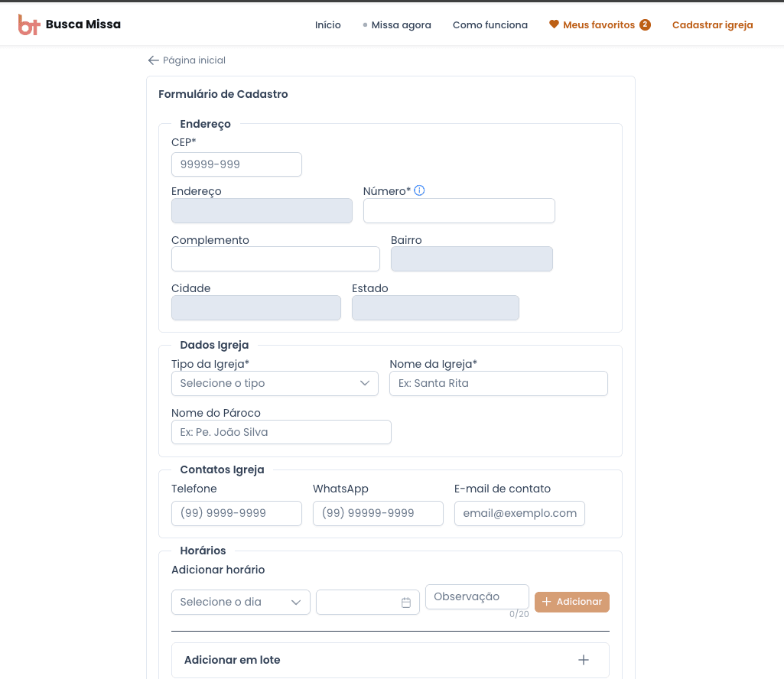Click the back arrow beside Página inicial
Image resolution: width=784 pixels, height=679 pixels.
[153, 60]
